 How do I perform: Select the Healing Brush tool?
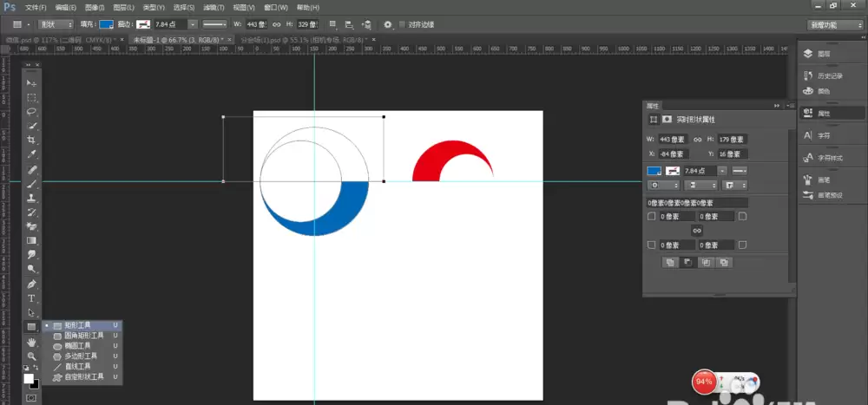(31, 169)
